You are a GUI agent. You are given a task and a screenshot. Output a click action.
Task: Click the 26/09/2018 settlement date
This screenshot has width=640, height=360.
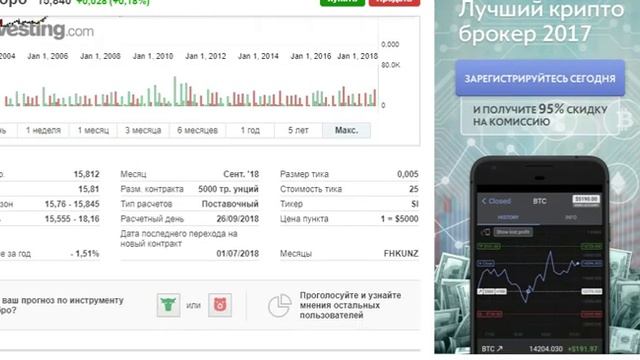[238, 219]
